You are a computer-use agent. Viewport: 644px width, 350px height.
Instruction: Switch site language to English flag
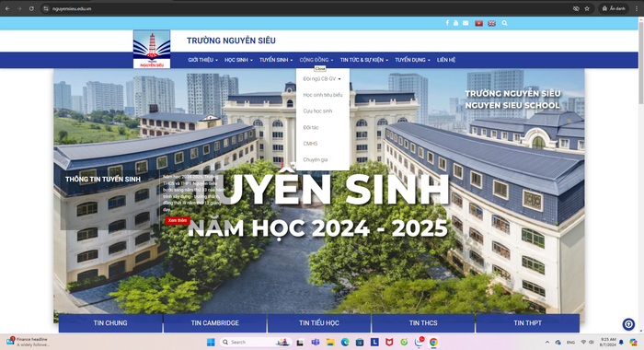click(x=491, y=23)
